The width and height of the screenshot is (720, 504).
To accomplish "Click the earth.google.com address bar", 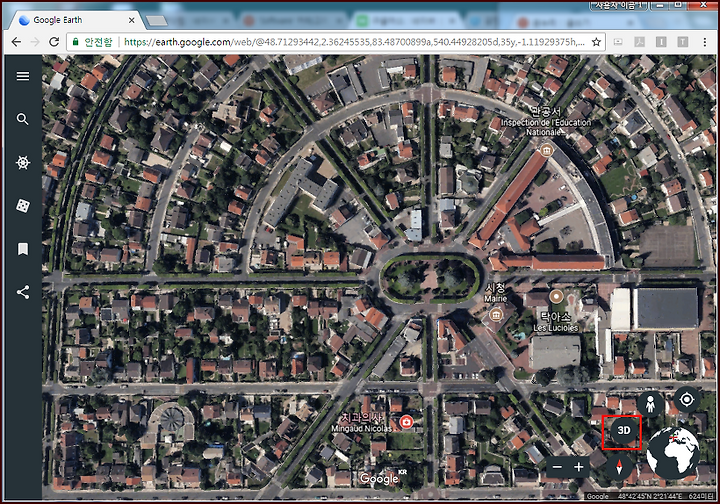I will 335,42.
